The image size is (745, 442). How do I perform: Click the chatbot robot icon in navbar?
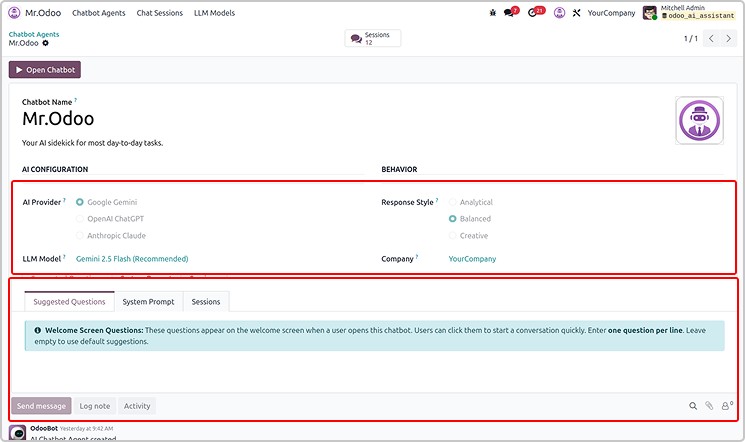(x=559, y=13)
